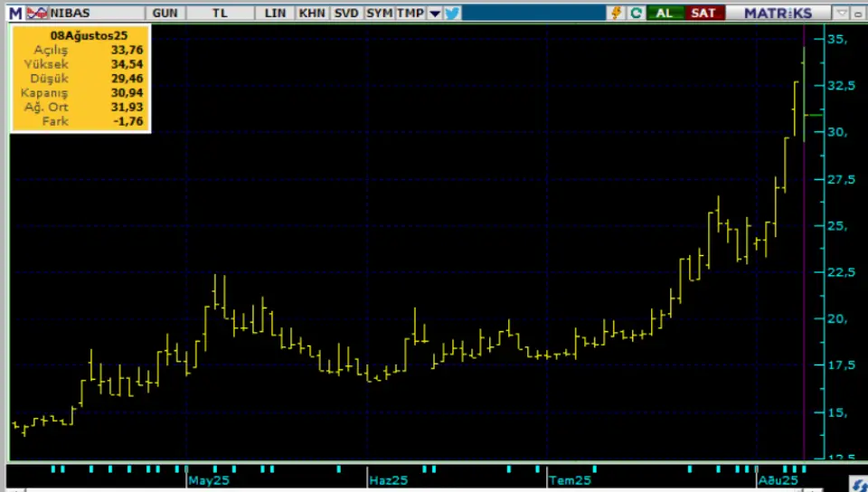This screenshot has height=492, width=868.
Task: Click the latest green price bar
Action: coord(805,94)
